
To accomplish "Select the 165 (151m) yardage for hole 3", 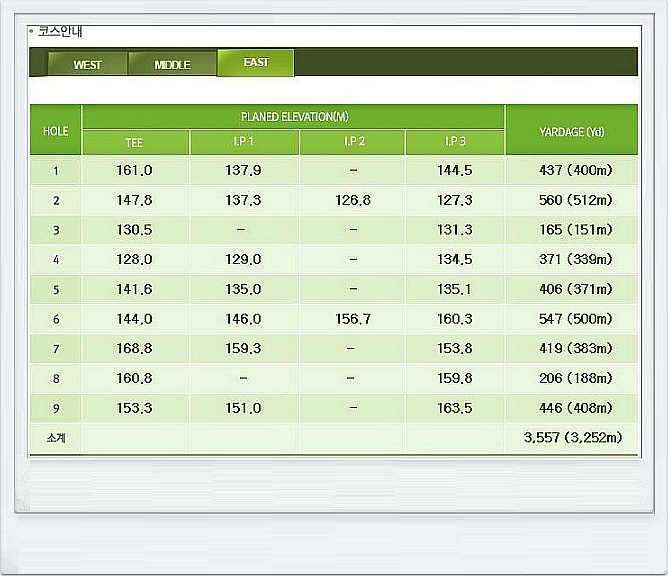I will (x=575, y=230).
